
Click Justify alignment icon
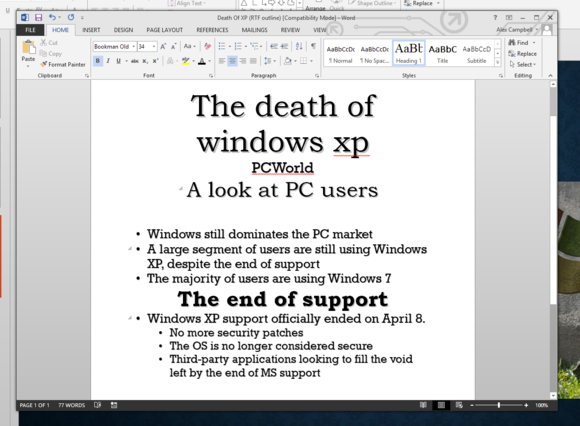pos(253,61)
